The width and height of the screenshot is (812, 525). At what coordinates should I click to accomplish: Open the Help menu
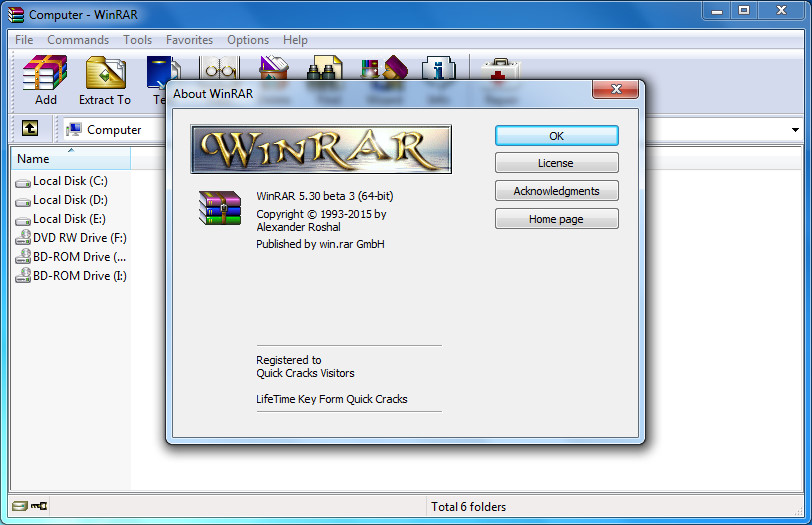coord(295,40)
